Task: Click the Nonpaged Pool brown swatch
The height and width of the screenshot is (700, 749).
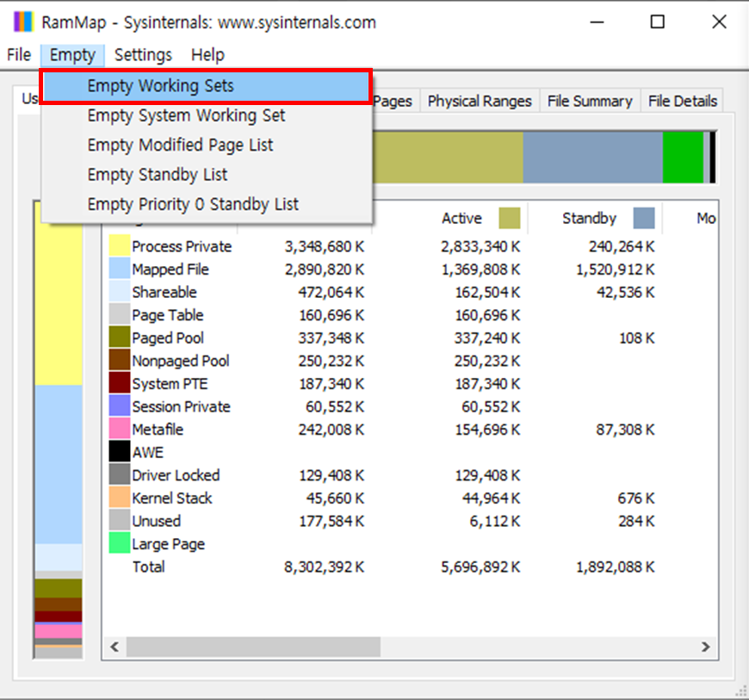Action: tap(120, 361)
